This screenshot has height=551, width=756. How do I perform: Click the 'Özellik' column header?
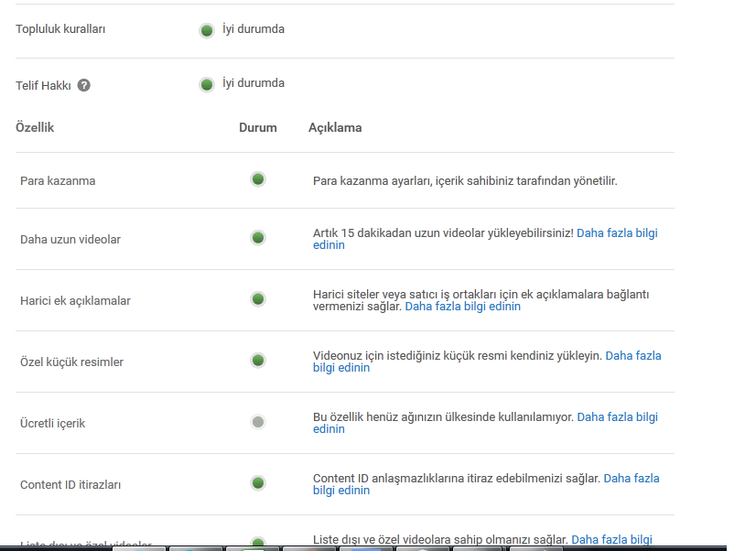35,127
